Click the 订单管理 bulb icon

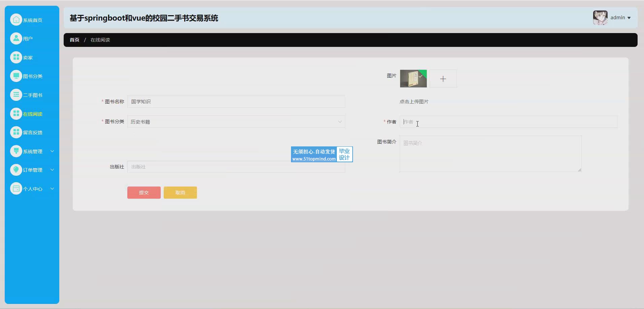point(16,170)
